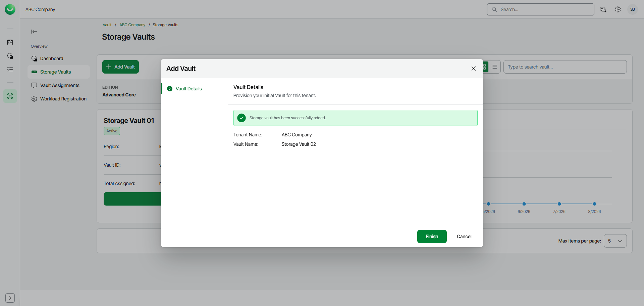Click the Vault breadcrumb link
644x306 pixels.
tap(107, 25)
